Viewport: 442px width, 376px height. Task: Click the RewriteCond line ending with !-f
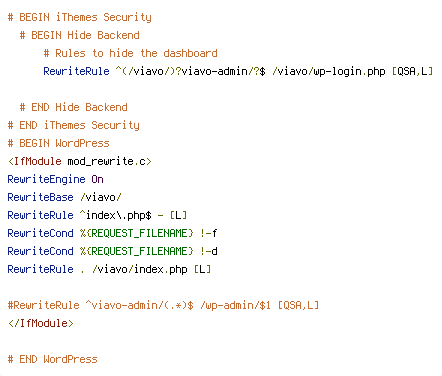point(113,233)
